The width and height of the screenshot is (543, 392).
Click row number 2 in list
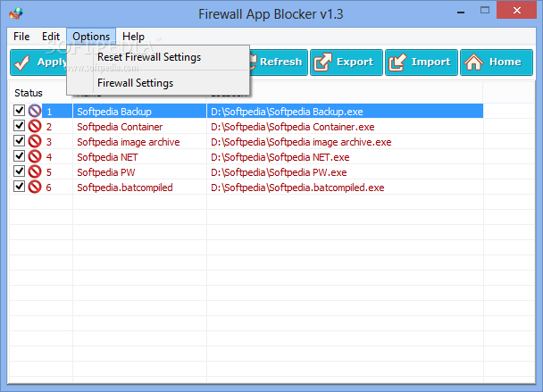[49, 127]
